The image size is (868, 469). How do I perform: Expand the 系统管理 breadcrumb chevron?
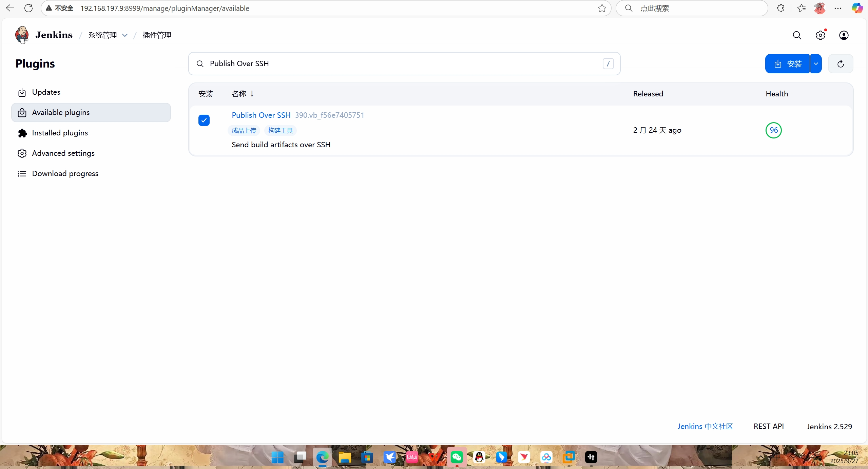[x=125, y=35]
